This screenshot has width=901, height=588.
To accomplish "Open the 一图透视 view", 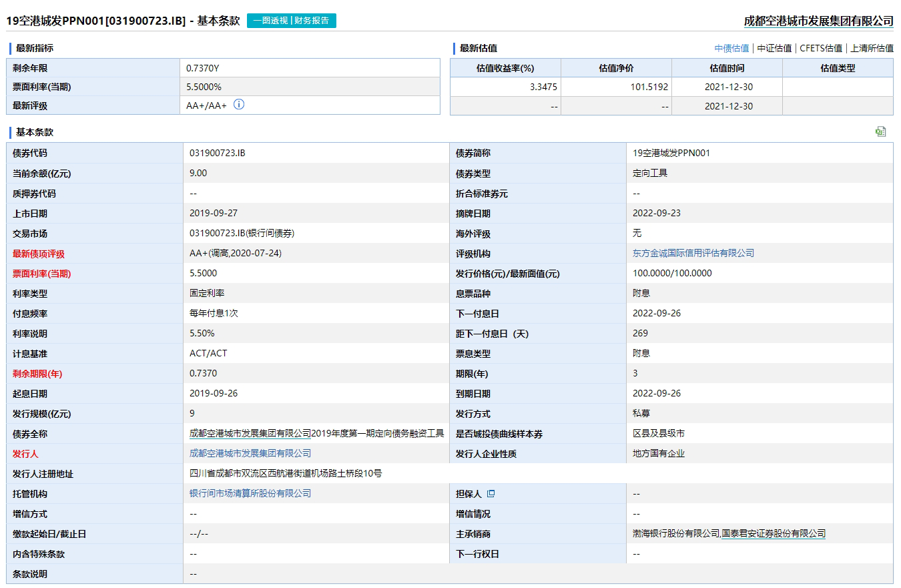I will point(271,21).
